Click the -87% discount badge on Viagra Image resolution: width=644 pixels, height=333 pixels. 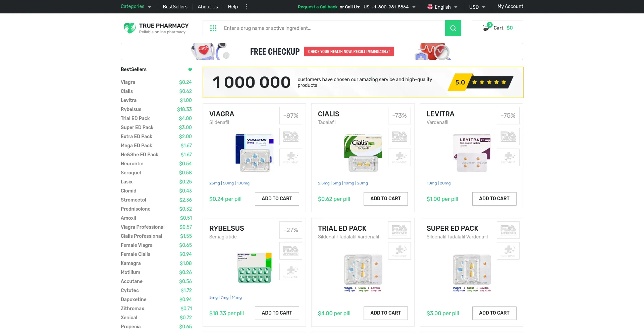coord(291,116)
